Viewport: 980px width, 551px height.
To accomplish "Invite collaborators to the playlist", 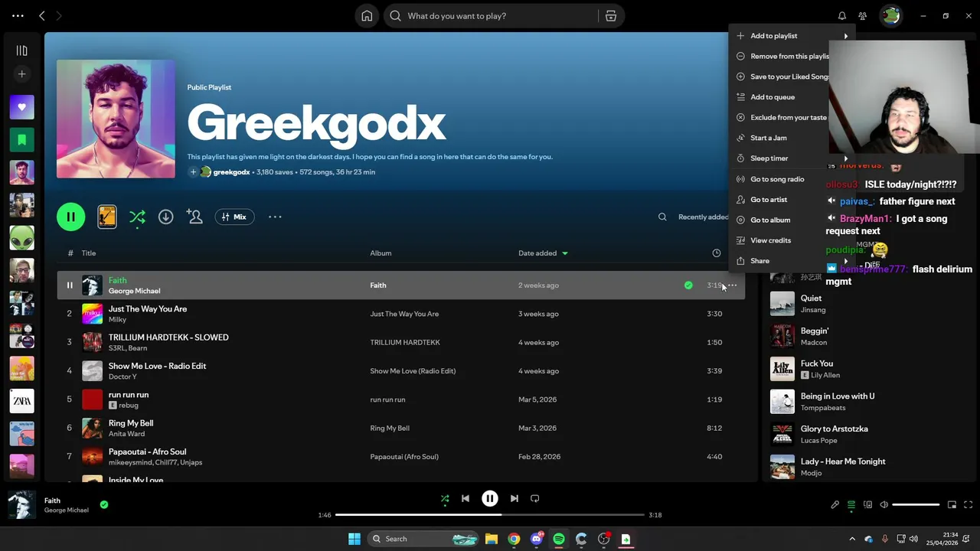I will click(194, 217).
